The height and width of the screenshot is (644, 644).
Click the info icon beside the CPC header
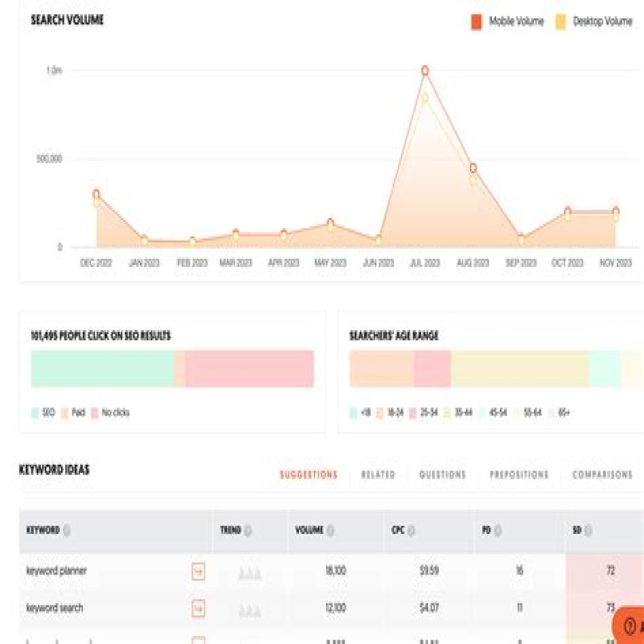(411, 531)
